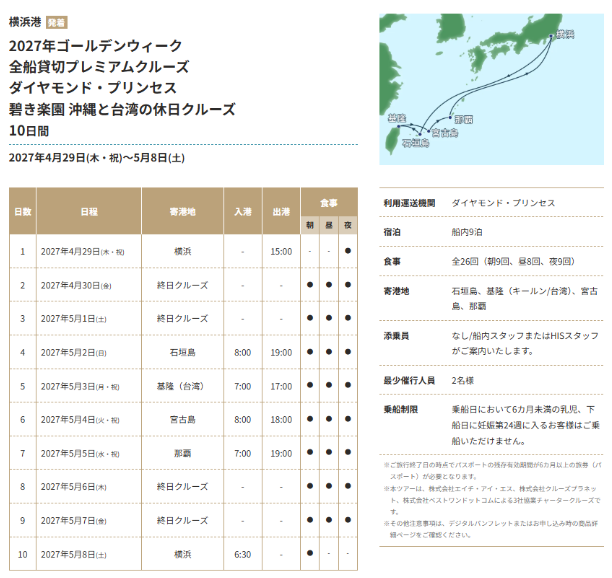Click the 添乗員 label

tap(396, 336)
